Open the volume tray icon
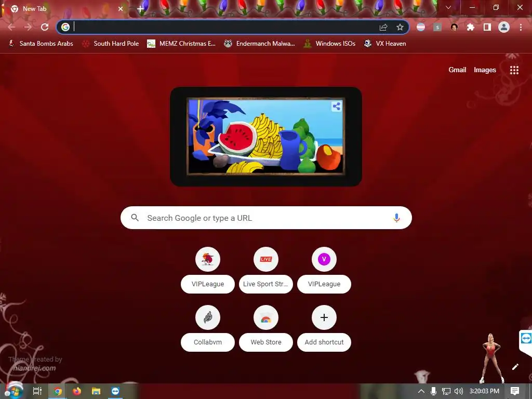This screenshot has height=399, width=532. pos(458,391)
